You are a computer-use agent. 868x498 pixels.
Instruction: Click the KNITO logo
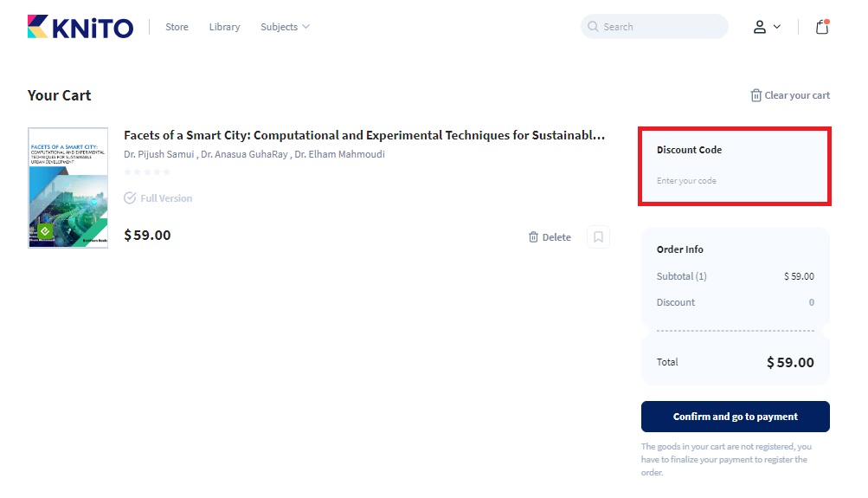(x=80, y=27)
